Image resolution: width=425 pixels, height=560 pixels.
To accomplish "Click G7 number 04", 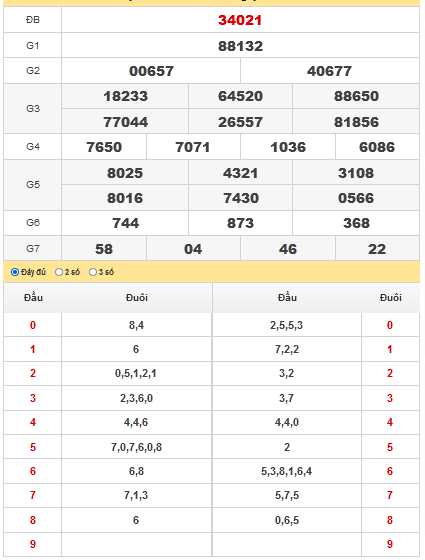I will point(193,249).
